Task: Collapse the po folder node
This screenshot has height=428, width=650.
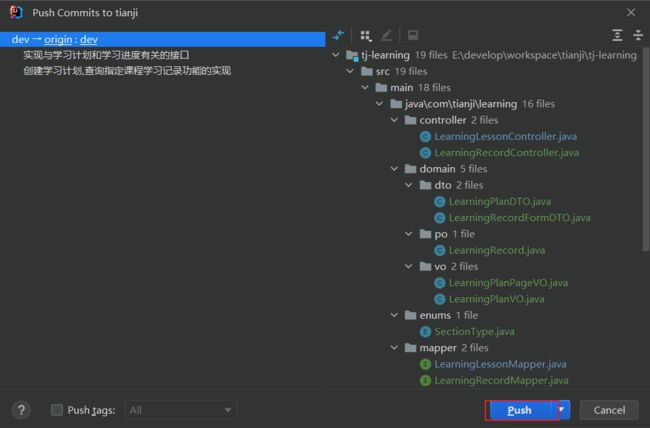Action: (409, 234)
